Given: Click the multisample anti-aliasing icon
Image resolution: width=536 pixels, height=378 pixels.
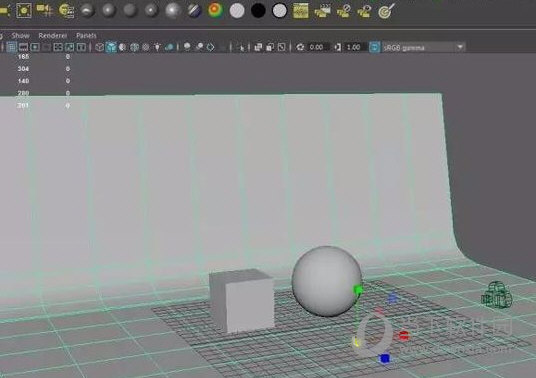Looking at the screenshot, I should pyautogui.click(x=211, y=47).
